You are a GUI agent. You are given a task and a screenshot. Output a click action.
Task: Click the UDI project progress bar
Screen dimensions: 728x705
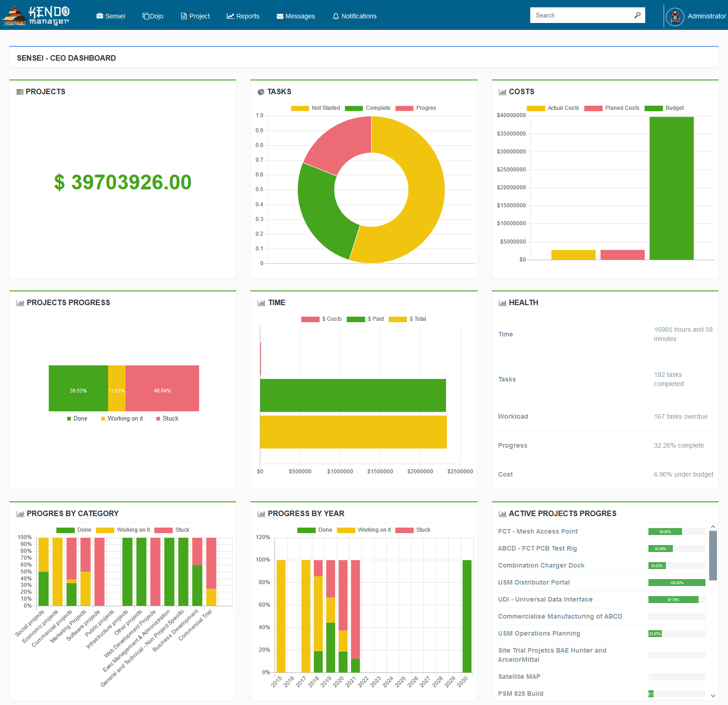pos(676,599)
